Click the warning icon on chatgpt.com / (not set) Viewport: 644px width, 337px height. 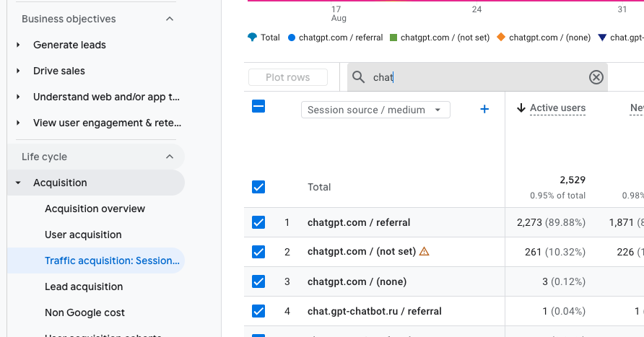click(x=424, y=251)
